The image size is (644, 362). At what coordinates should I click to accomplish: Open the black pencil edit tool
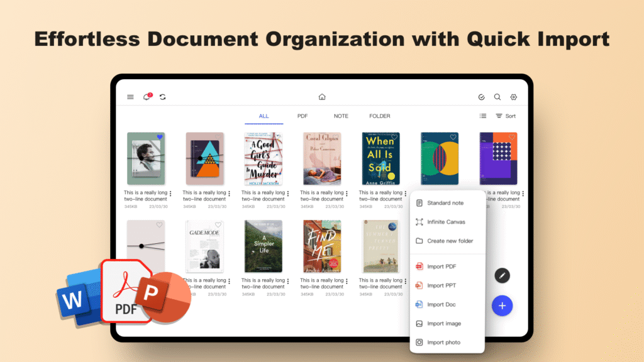coord(502,275)
